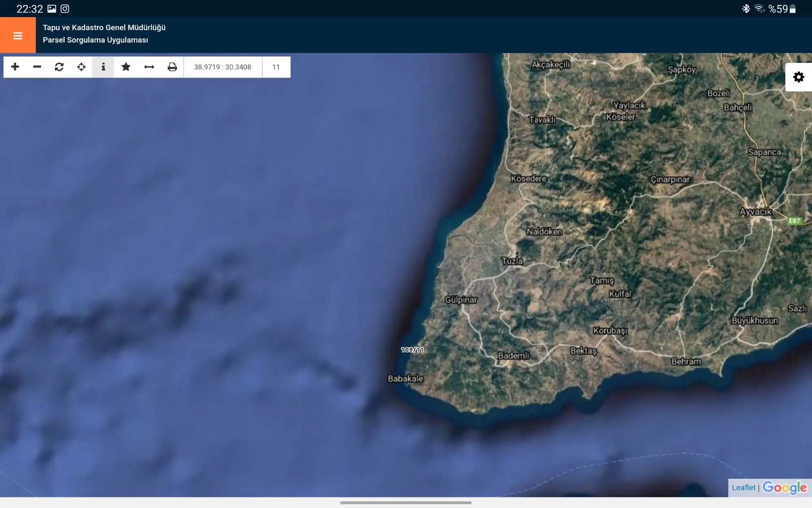Open favorites with the star icon

(126, 67)
